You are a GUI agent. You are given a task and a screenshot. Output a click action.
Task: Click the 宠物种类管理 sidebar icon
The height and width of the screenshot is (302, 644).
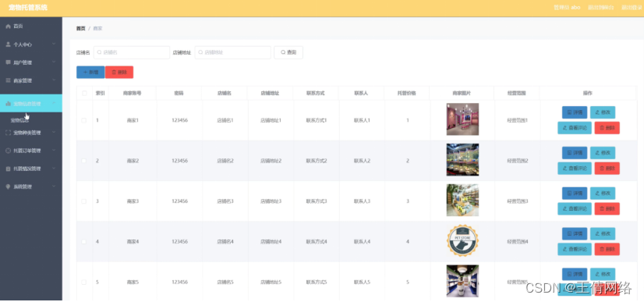click(8, 133)
